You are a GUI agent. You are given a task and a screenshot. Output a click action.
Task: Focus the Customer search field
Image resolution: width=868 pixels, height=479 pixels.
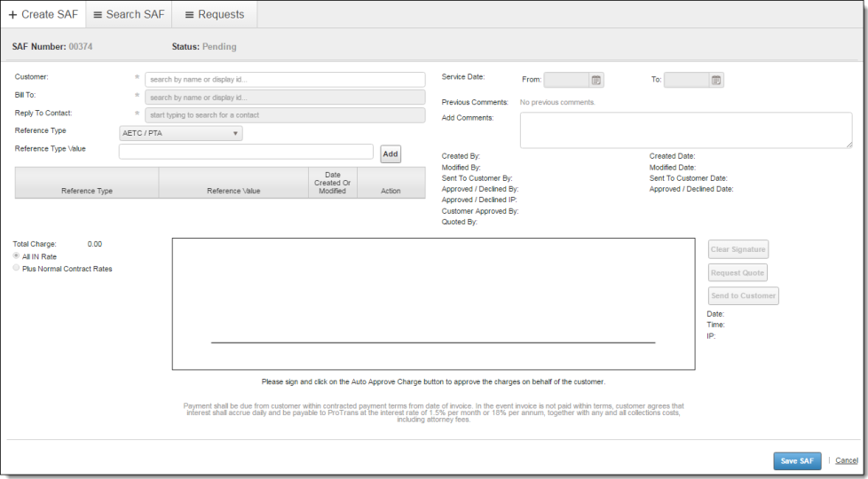[x=284, y=80]
